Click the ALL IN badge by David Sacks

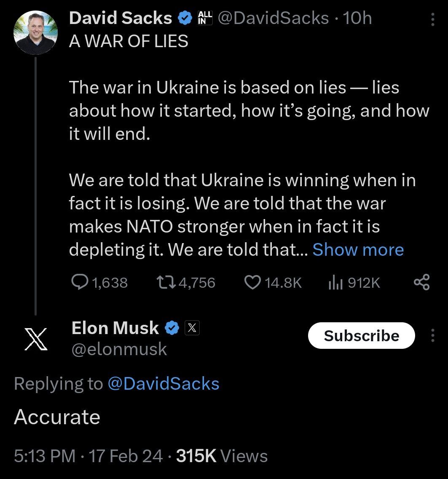point(205,18)
